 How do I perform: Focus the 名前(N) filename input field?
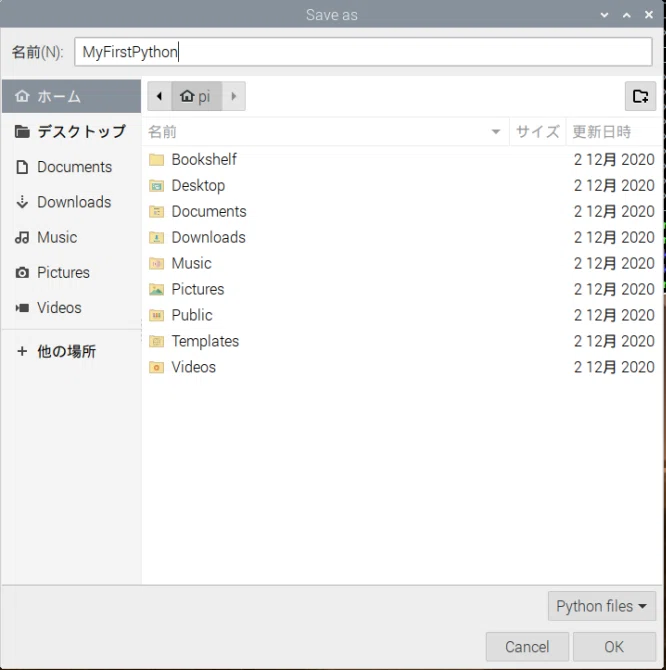[363, 52]
